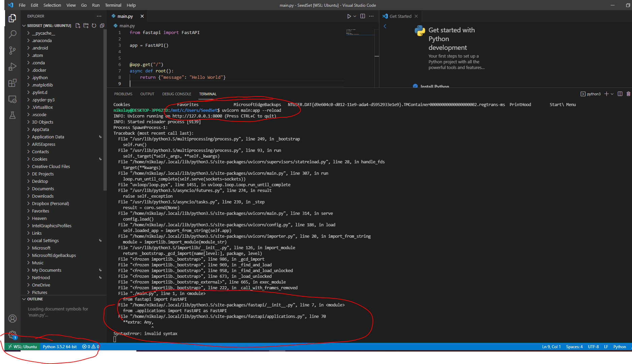Click main.py breadcrumb in editor
Image resolution: width=632 pixels, height=364 pixels.
pyautogui.click(x=124, y=26)
